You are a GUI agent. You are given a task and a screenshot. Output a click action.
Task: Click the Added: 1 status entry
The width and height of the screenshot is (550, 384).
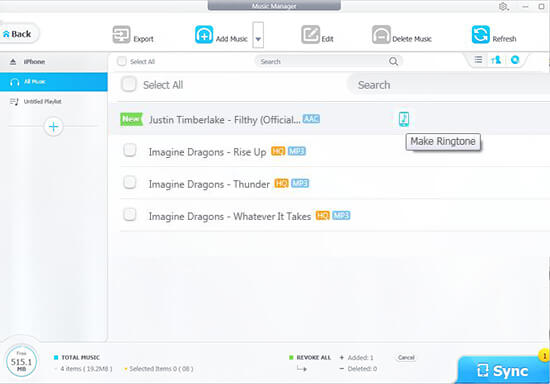click(356, 358)
